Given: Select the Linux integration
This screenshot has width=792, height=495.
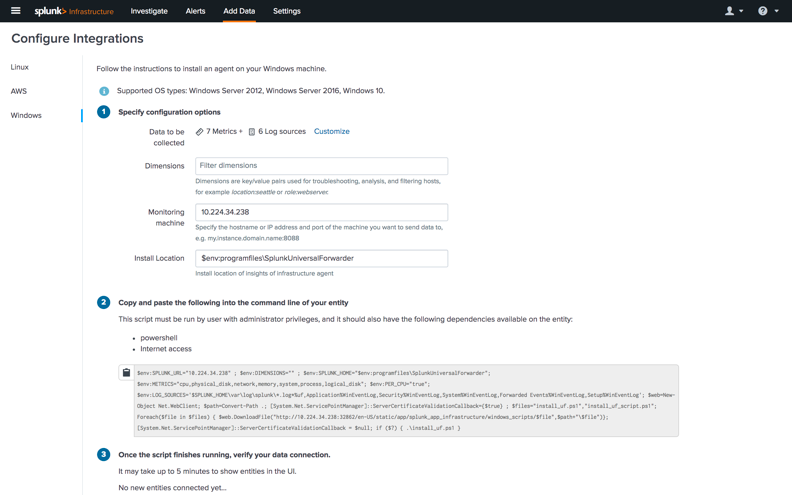Looking at the screenshot, I should point(20,67).
